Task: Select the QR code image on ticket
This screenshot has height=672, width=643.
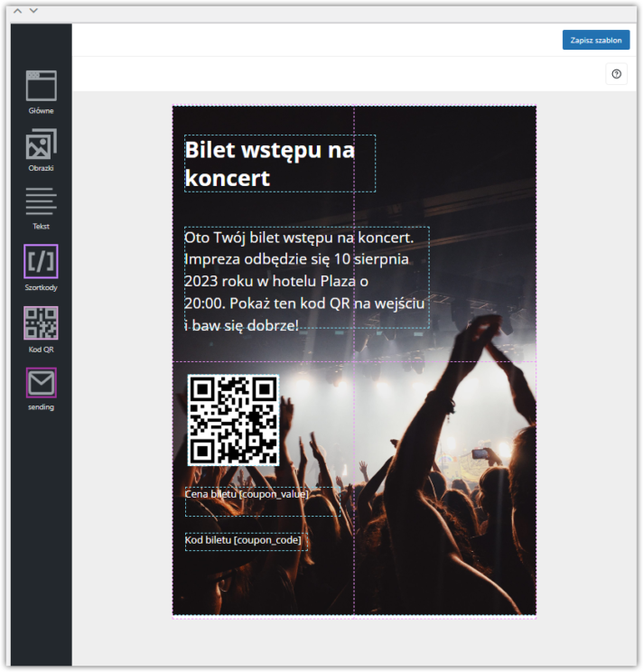Action: tap(234, 420)
